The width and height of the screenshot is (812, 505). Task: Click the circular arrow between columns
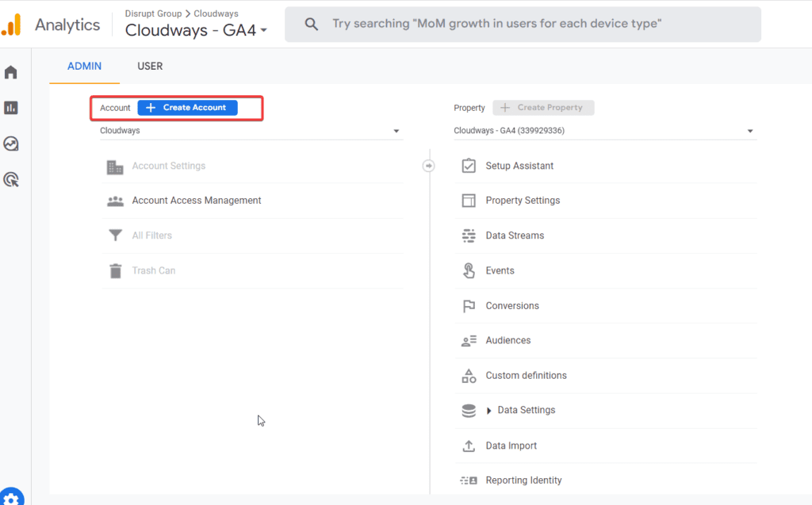click(429, 166)
